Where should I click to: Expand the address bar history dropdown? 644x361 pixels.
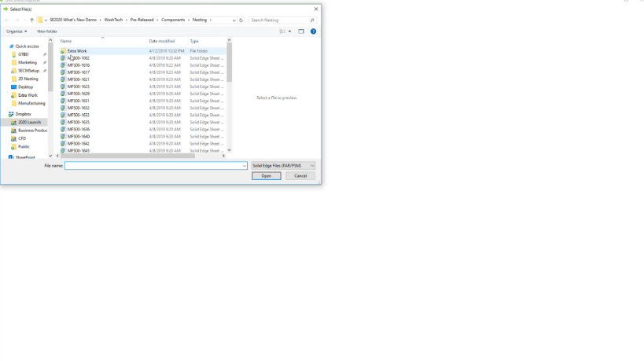(234, 20)
